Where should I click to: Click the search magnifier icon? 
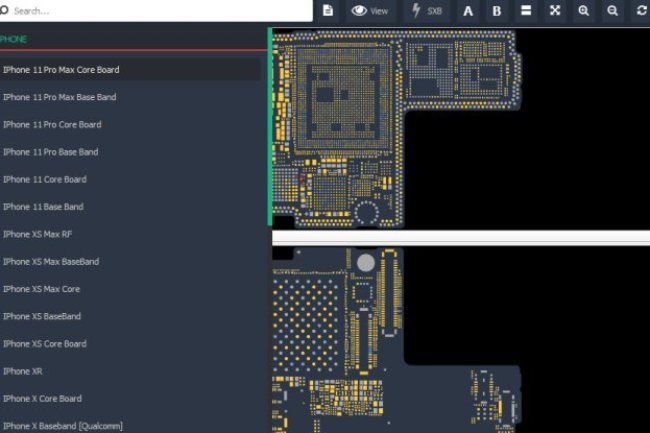[x=4, y=10]
